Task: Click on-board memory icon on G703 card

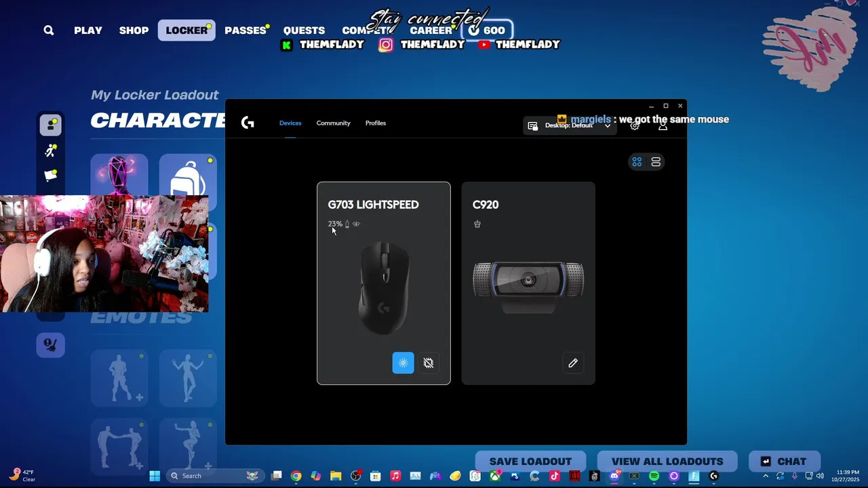Action: click(429, 363)
